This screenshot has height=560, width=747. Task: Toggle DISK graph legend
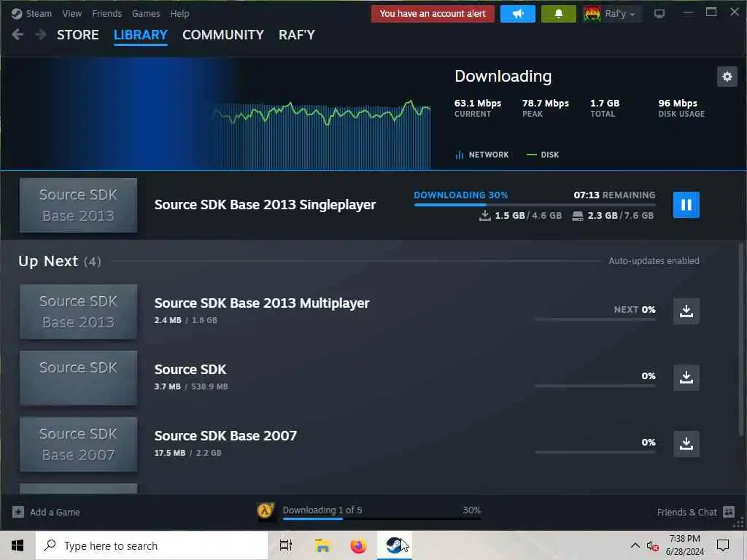coord(543,155)
